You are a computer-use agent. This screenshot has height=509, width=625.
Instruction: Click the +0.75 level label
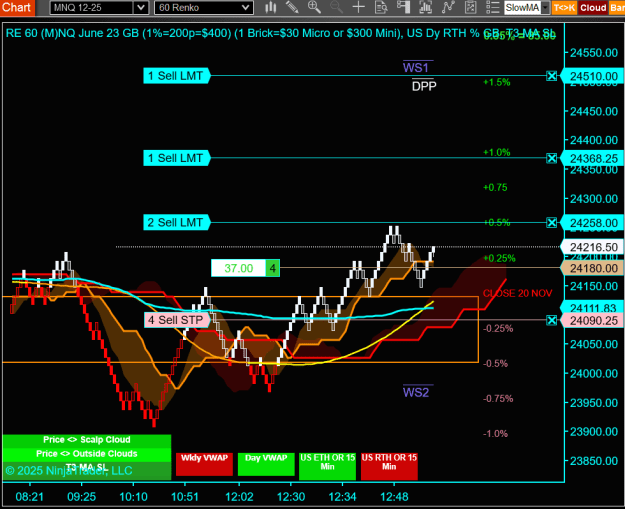coord(495,188)
